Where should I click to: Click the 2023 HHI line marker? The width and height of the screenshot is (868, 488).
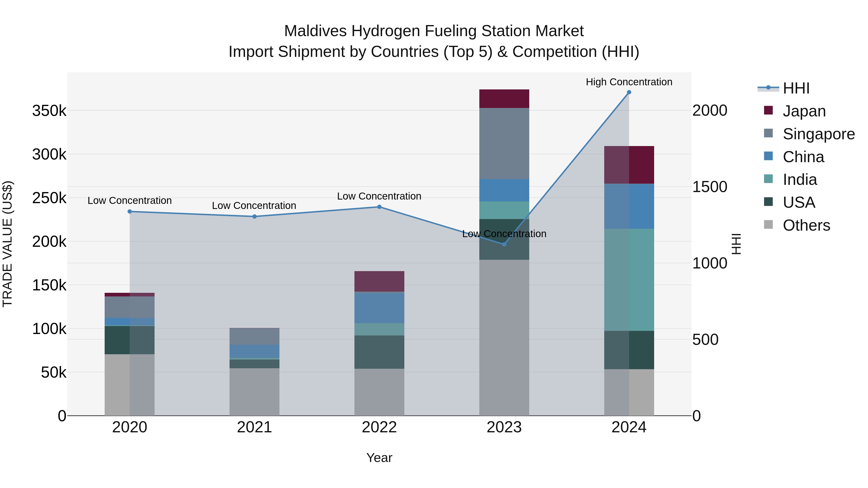pos(504,244)
